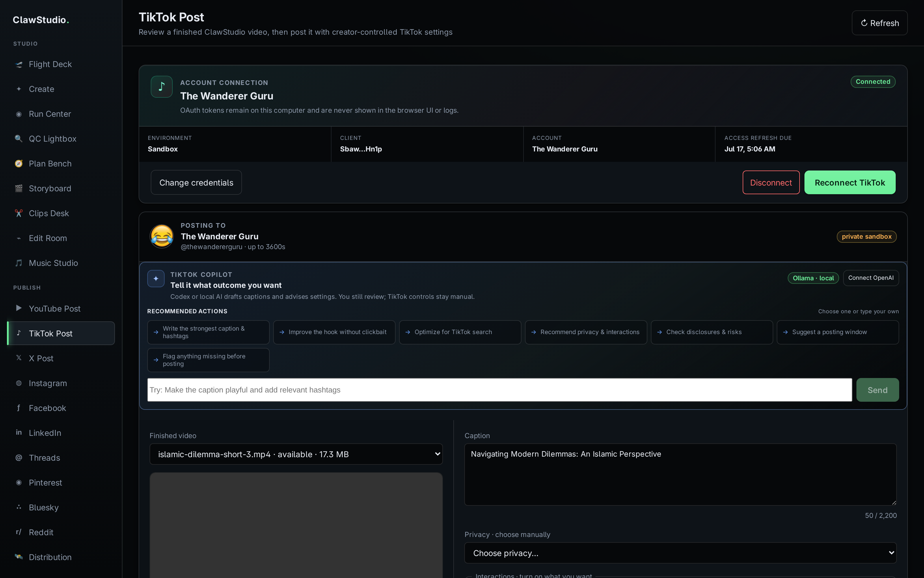Click the Facebook f icon
Screen dimensions: 924x578
[19, 408]
